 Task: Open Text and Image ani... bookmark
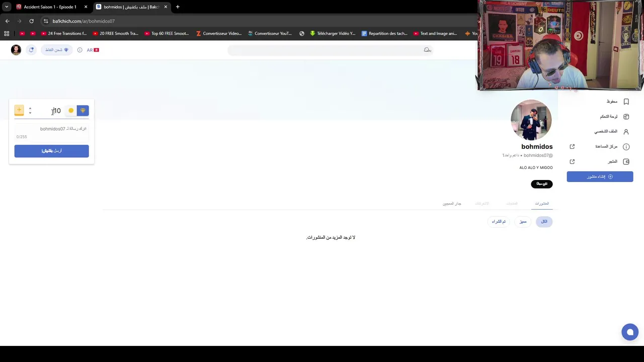[436, 34]
